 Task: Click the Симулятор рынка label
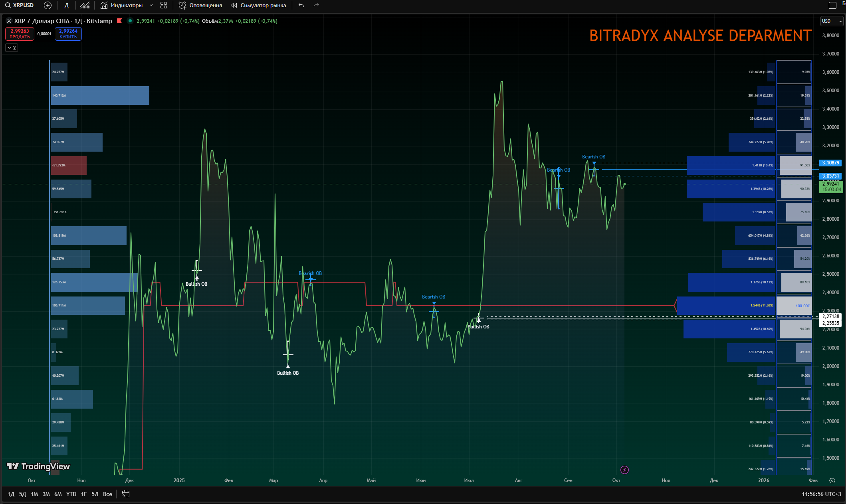point(263,5)
